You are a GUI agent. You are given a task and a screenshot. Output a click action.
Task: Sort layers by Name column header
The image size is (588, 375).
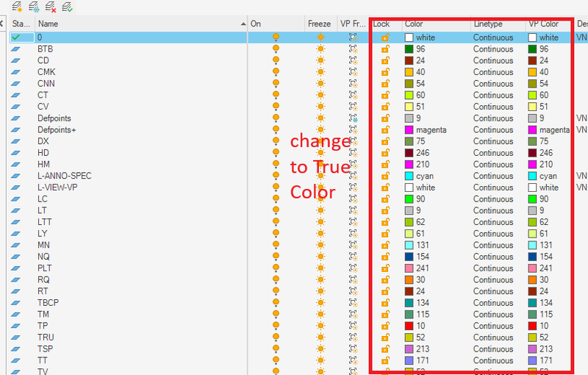click(48, 24)
